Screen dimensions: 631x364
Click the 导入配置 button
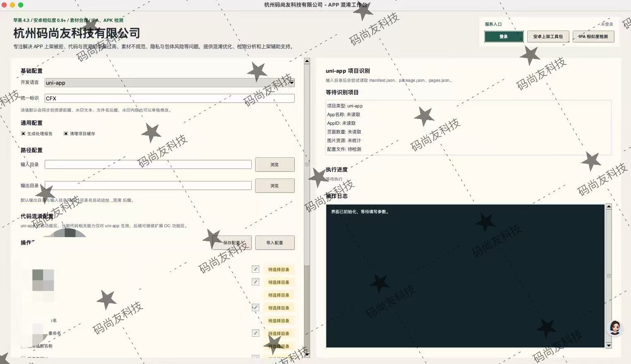(275, 243)
